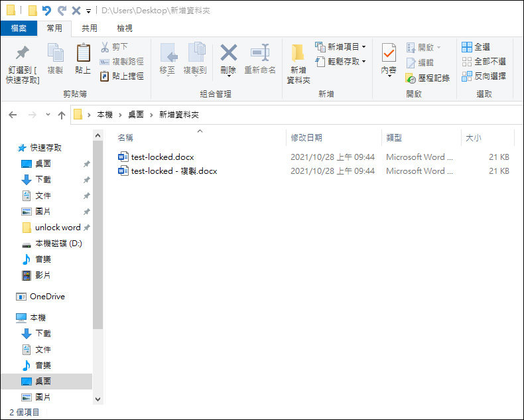The width and height of the screenshot is (524, 420).
Task: Click History (歷程記錄) icon
Action: click(411, 78)
